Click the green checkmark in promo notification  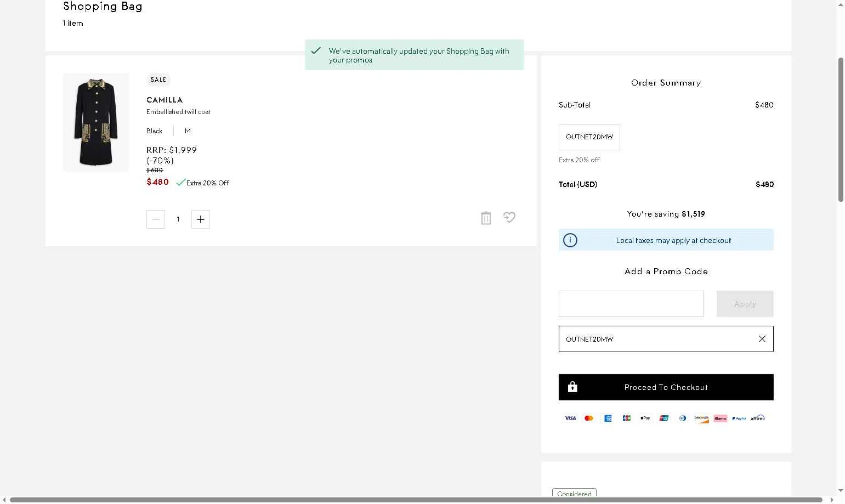[x=316, y=50]
